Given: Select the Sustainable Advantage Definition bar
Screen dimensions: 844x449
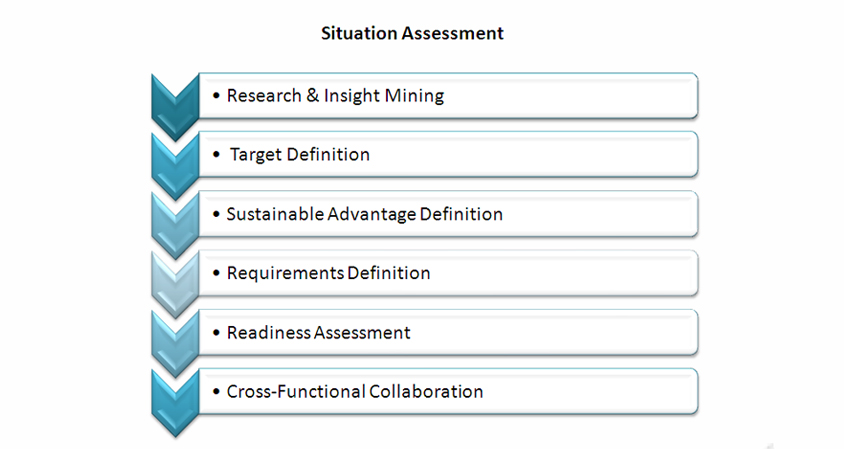Looking at the screenshot, I should [x=448, y=214].
